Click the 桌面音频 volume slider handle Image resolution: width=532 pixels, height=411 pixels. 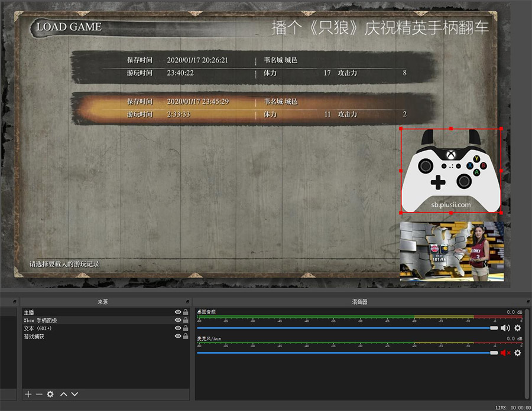pyautogui.click(x=494, y=328)
